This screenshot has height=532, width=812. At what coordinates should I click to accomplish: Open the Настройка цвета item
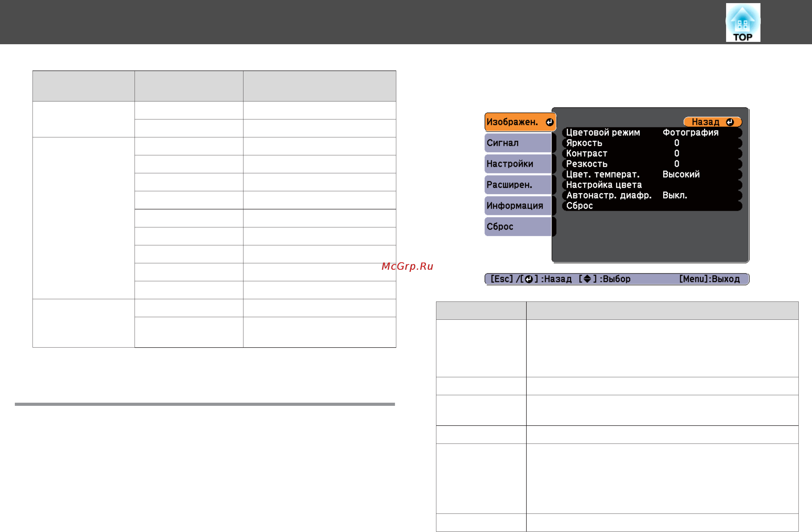click(x=652, y=185)
